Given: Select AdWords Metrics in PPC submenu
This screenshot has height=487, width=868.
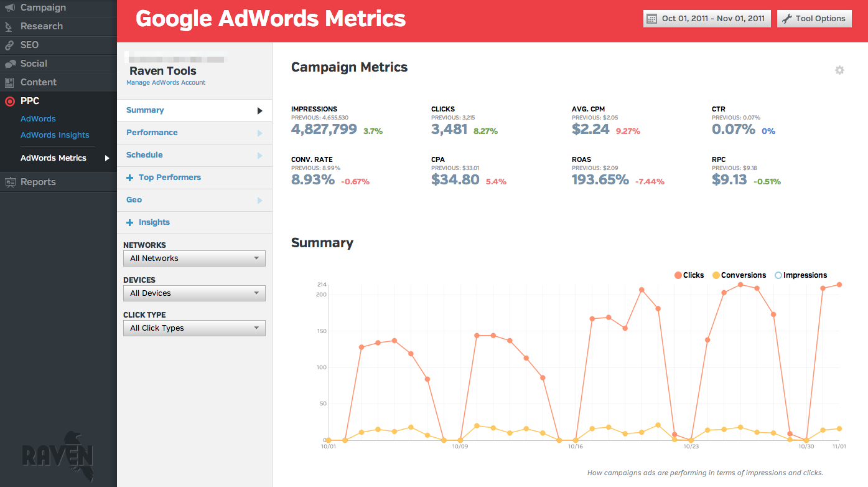Looking at the screenshot, I should click(x=54, y=158).
